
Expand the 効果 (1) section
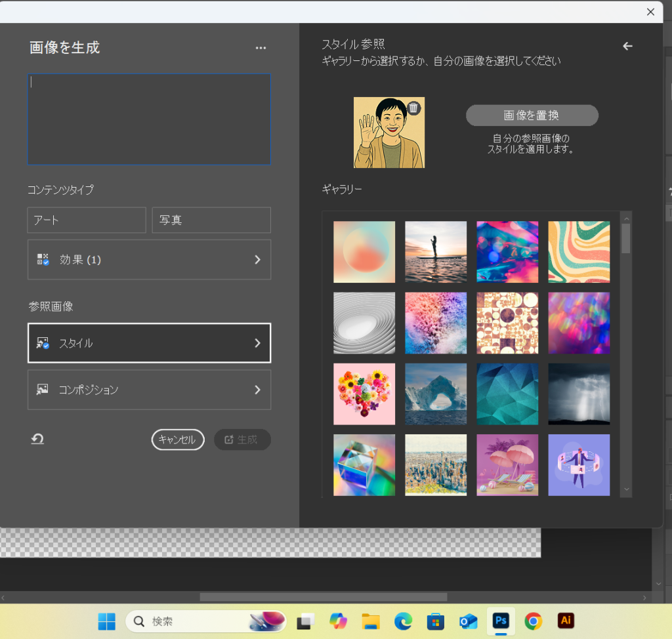149,260
